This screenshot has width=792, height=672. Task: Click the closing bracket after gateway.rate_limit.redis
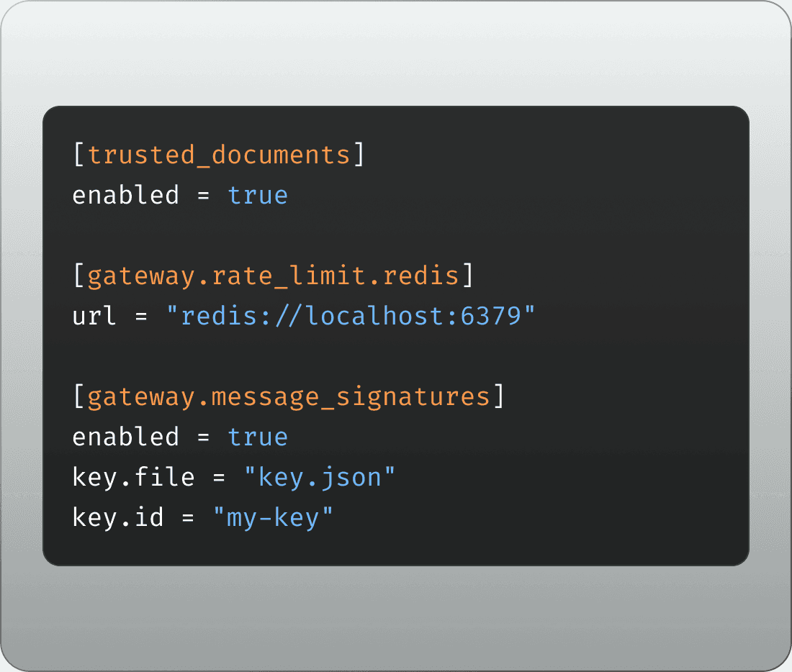click(467, 276)
